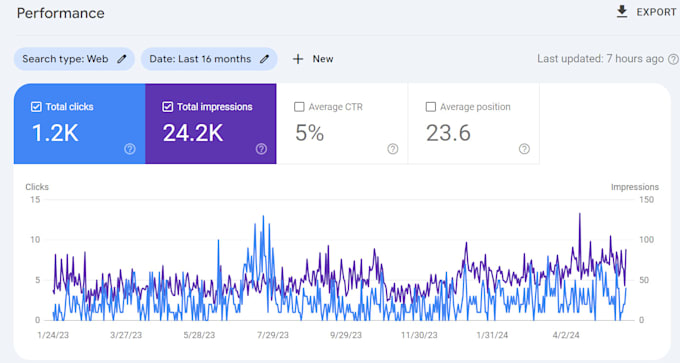This screenshot has height=363, width=680.
Task: Click the EXPORT button label
Action: tap(656, 12)
